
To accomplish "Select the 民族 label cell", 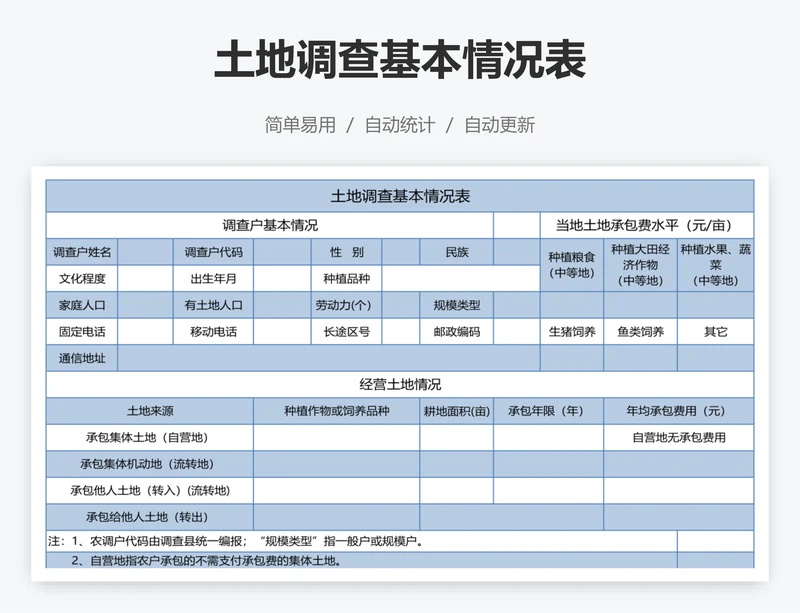I will (456, 252).
